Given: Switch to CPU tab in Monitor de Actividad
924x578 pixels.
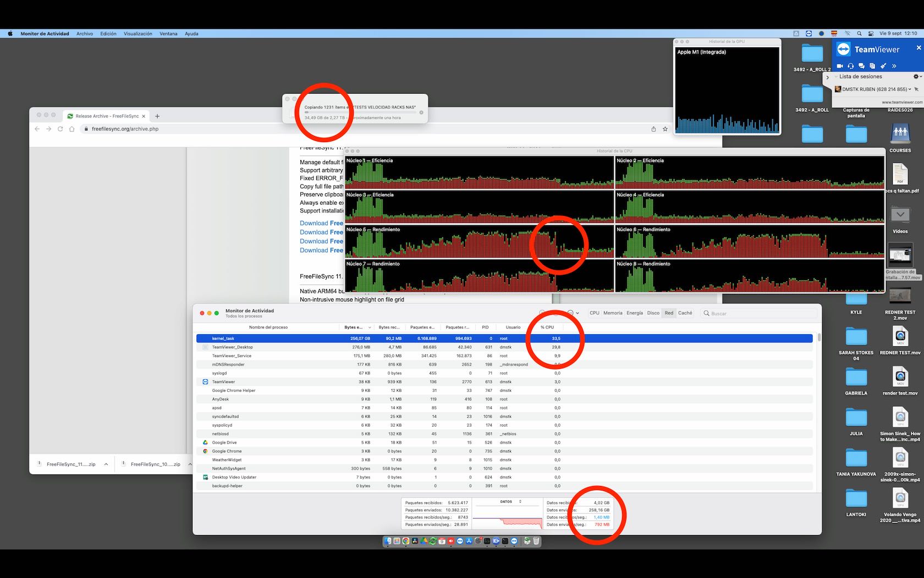Looking at the screenshot, I should pos(595,313).
